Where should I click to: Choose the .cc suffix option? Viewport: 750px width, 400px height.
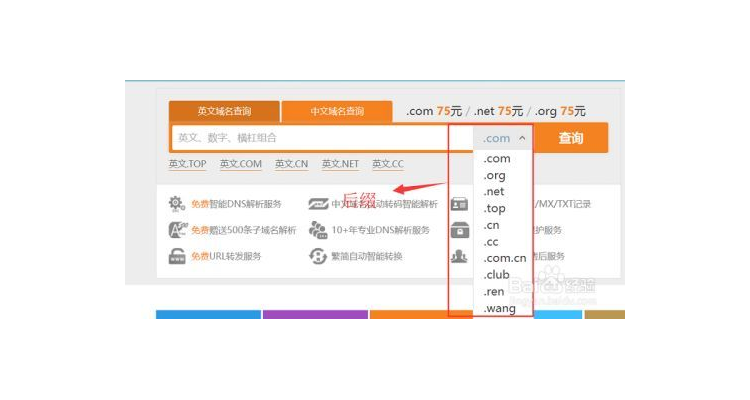491,242
